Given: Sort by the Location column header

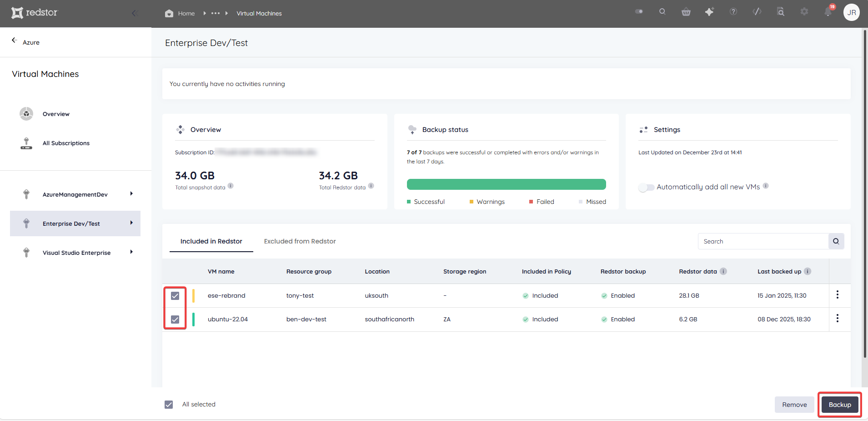Looking at the screenshot, I should tap(377, 272).
